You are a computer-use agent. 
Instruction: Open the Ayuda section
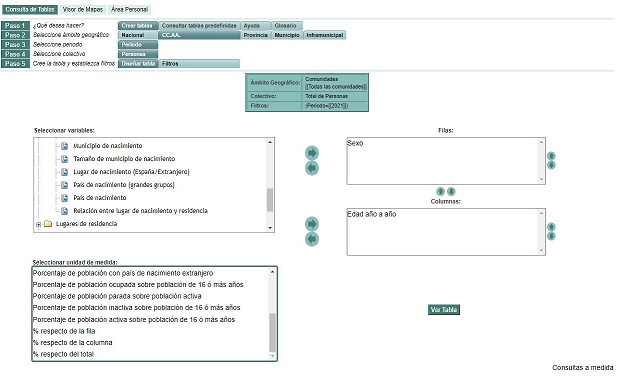coord(255,25)
